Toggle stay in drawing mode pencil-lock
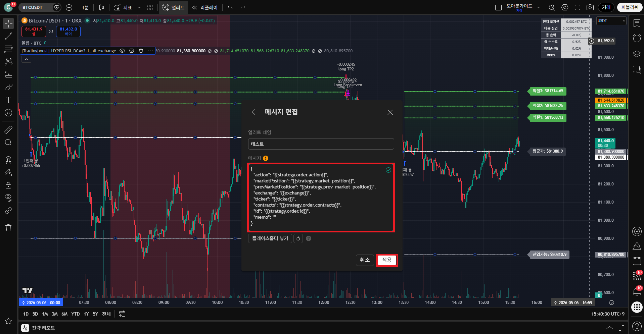 [x=8, y=172]
